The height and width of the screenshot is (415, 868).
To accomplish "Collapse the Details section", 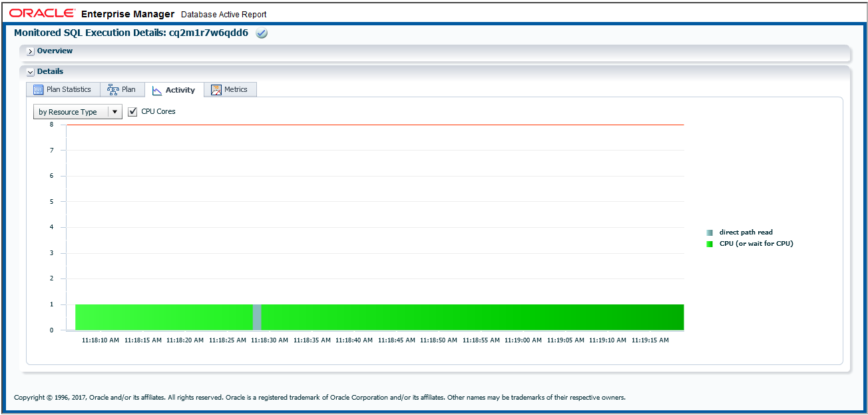I will (31, 72).
